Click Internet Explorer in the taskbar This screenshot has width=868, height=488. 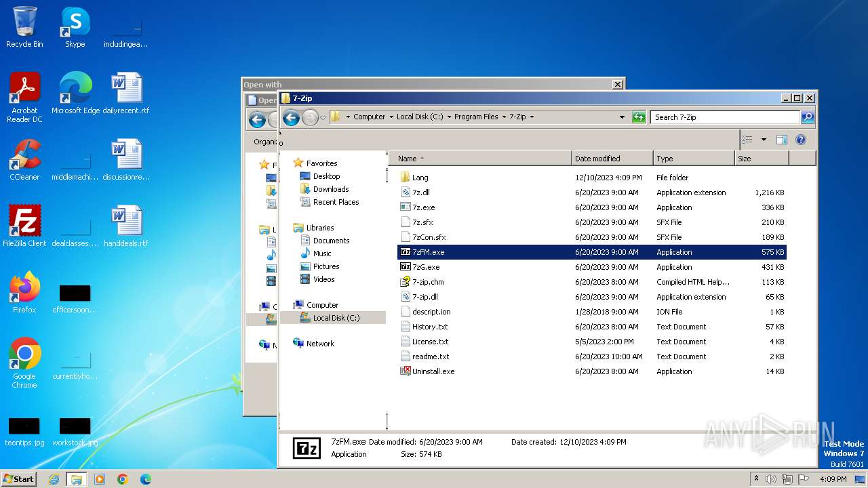click(x=54, y=479)
